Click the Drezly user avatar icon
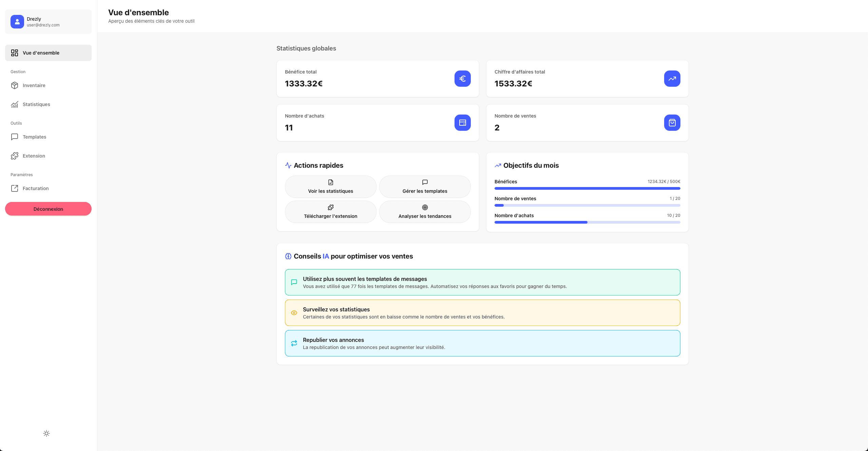Image resolution: width=868 pixels, height=451 pixels. tap(17, 22)
